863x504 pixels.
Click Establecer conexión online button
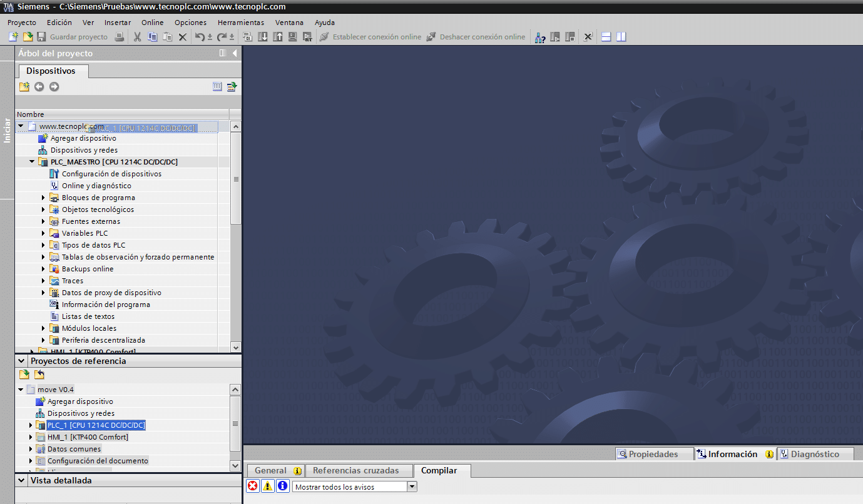click(370, 37)
